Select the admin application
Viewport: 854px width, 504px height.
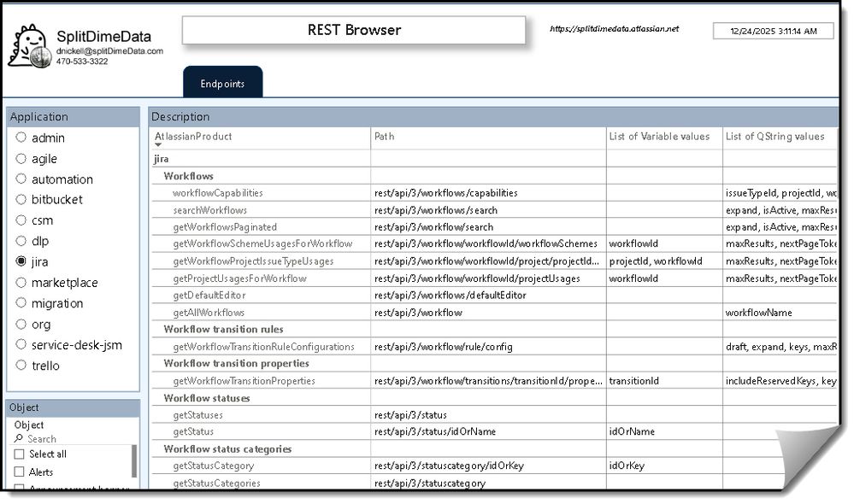tap(20, 138)
